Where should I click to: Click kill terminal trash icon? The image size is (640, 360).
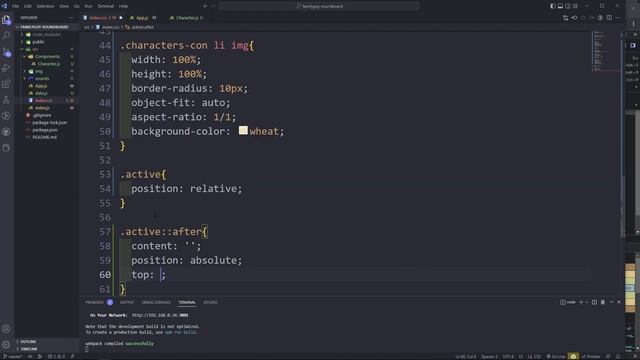tap(603, 302)
